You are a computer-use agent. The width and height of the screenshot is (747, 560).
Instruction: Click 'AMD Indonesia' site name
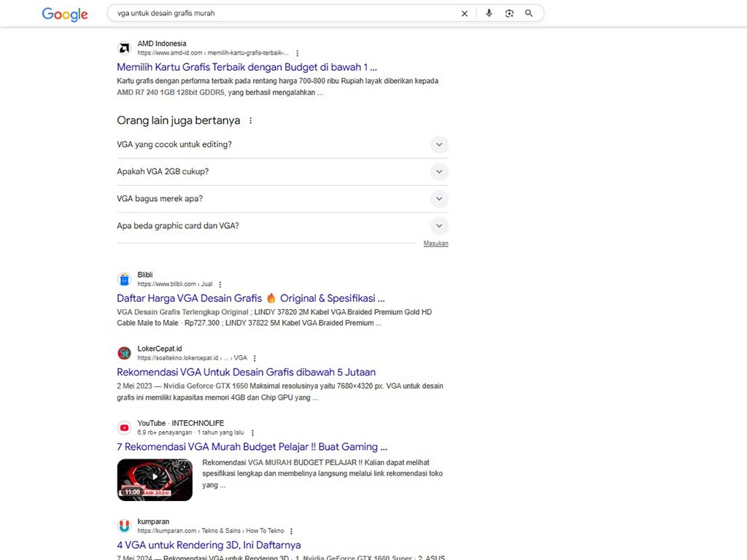pyautogui.click(x=162, y=43)
